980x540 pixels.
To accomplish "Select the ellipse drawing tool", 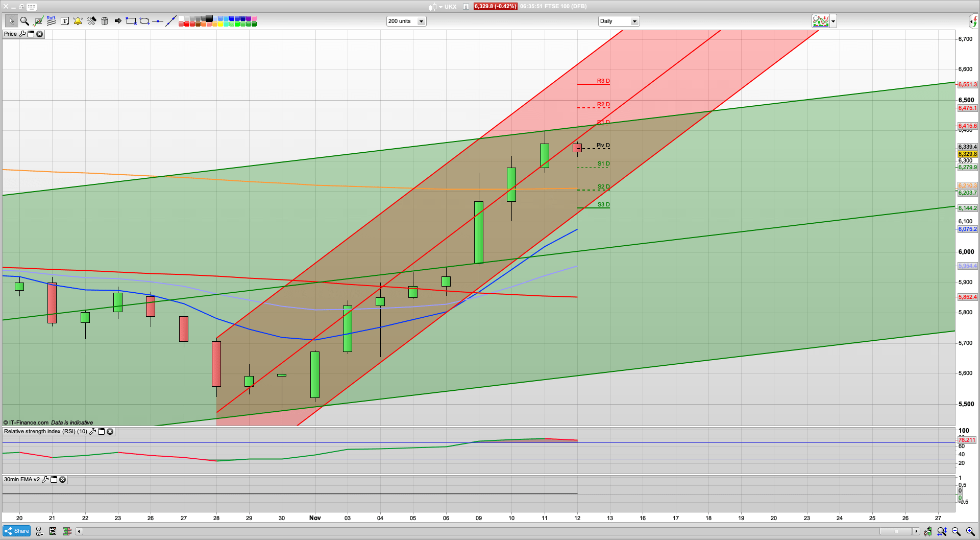I will point(144,21).
